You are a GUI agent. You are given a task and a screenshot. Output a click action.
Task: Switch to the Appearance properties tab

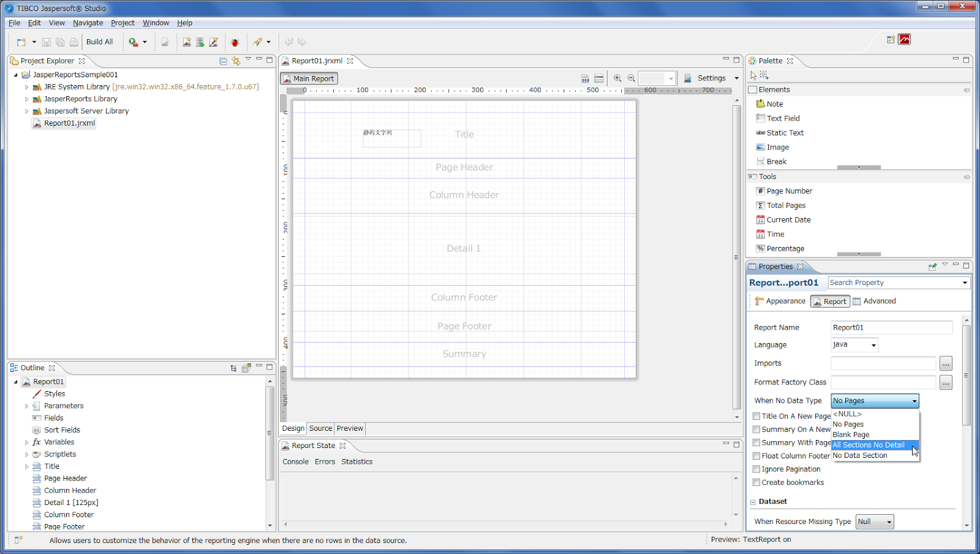point(780,302)
